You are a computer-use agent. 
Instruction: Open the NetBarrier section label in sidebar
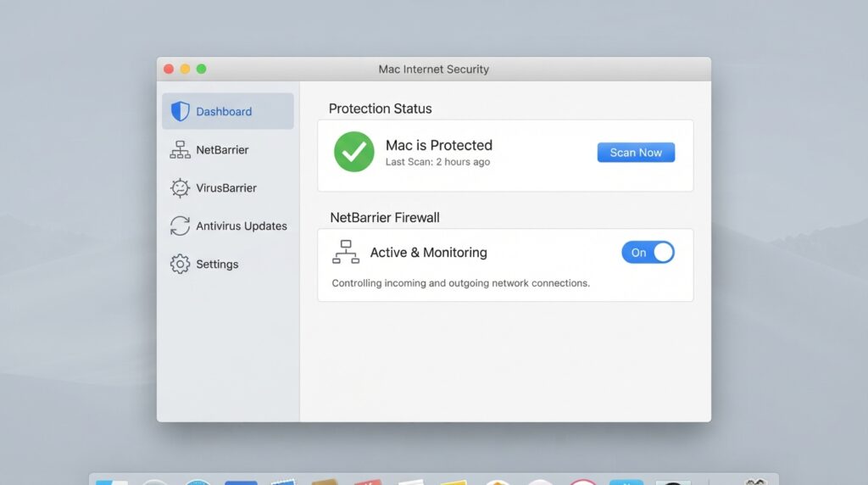[x=222, y=150]
